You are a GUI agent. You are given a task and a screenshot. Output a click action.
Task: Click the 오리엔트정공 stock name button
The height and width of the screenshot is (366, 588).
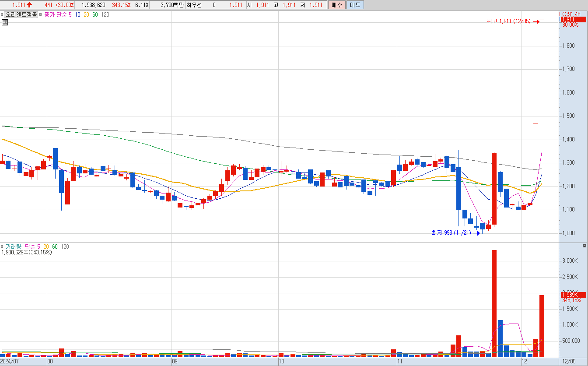tap(21, 14)
